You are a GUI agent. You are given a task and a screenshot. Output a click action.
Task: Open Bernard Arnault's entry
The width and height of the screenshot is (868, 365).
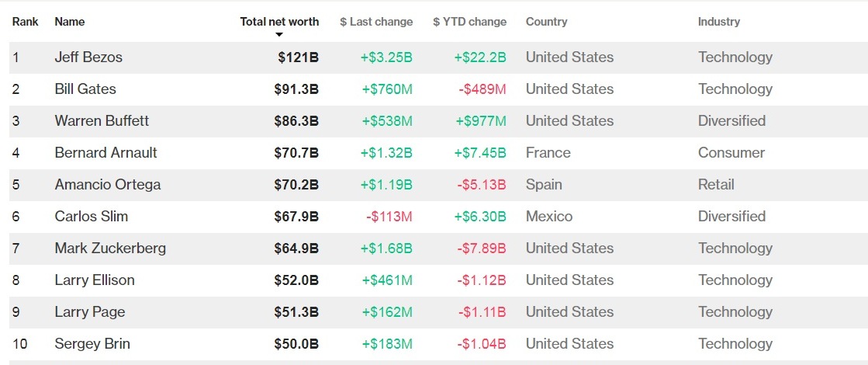pyautogui.click(x=105, y=153)
